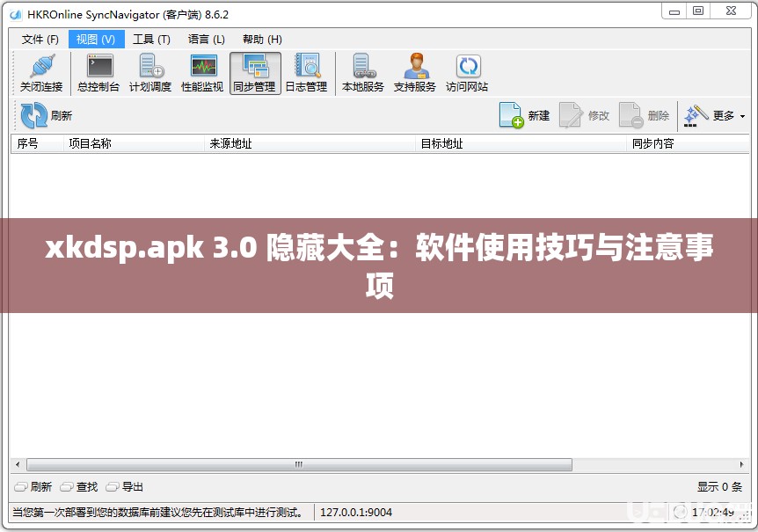Switch to 同步管理 sync management view
Viewport: 758px width, 532px height.
(x=254, y=72)
